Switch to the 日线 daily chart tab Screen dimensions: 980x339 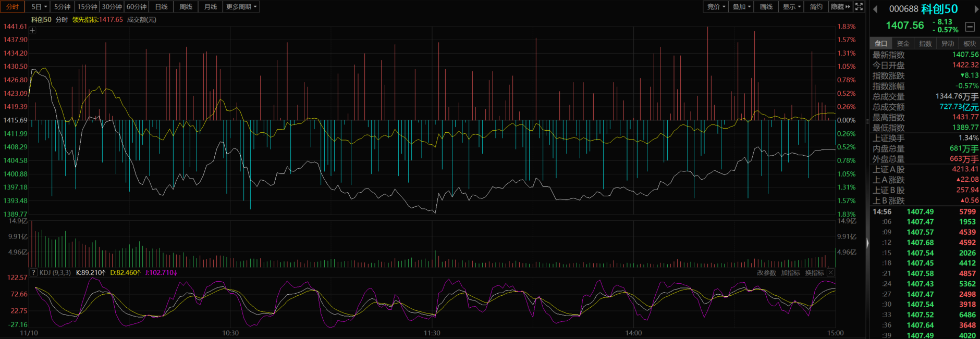[x=161, y=7]
